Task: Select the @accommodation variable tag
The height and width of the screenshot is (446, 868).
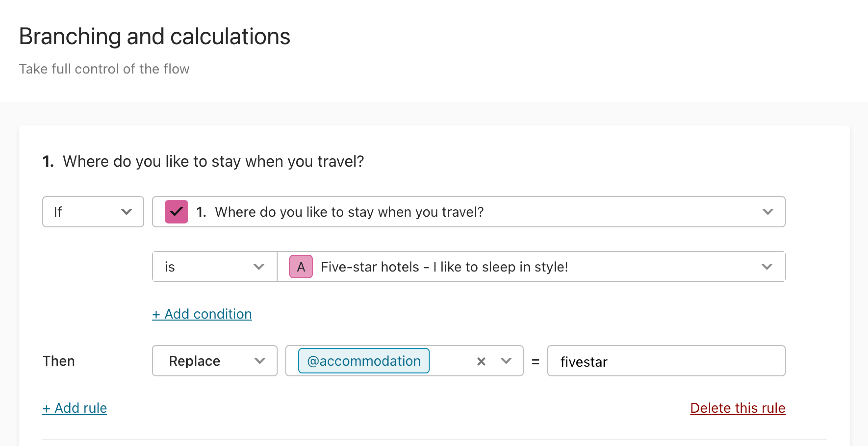Action: 364,361
